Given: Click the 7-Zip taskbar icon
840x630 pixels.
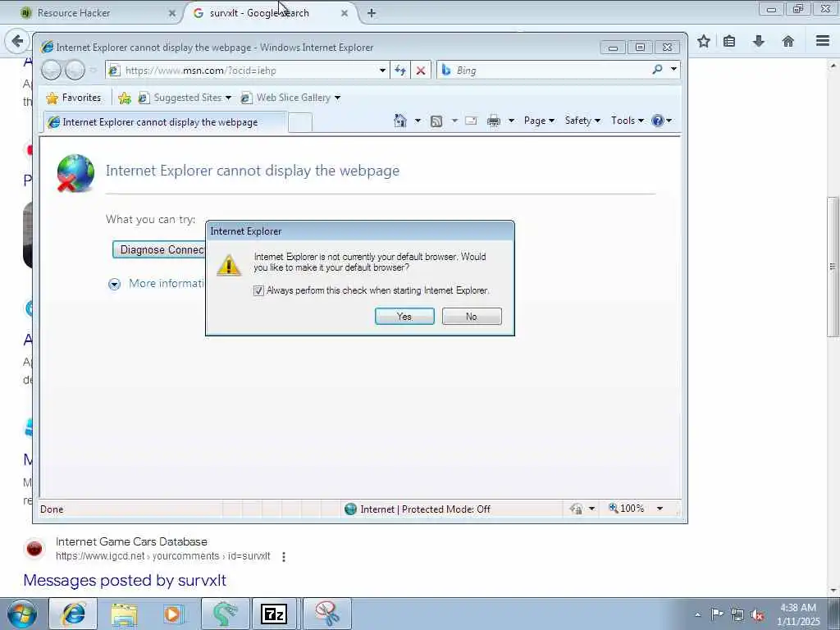Looking at the screenshot, I should 274,614.
